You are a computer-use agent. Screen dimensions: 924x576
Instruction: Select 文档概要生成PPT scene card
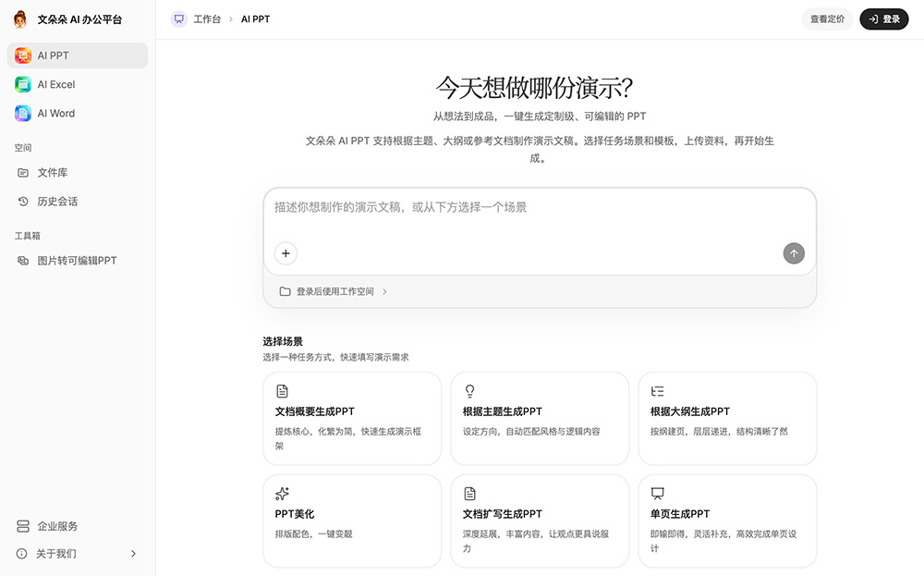tap(352, 419)
